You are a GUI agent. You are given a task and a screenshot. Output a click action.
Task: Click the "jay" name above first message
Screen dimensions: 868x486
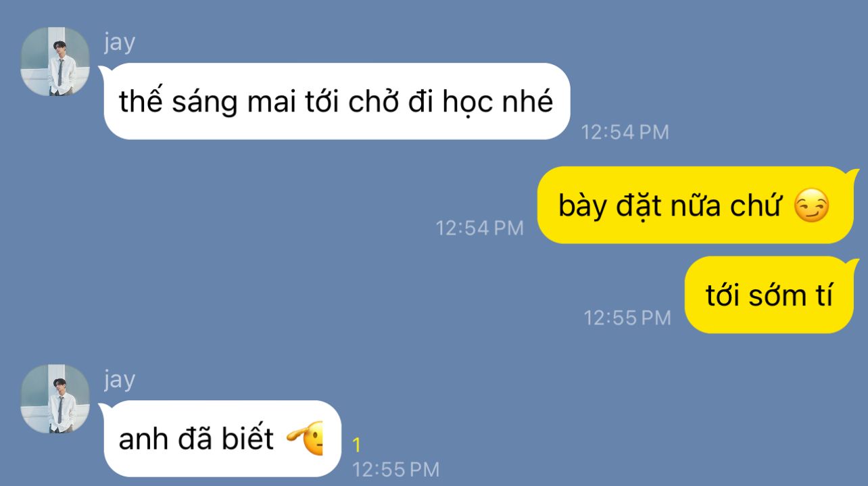coord(120,43)
